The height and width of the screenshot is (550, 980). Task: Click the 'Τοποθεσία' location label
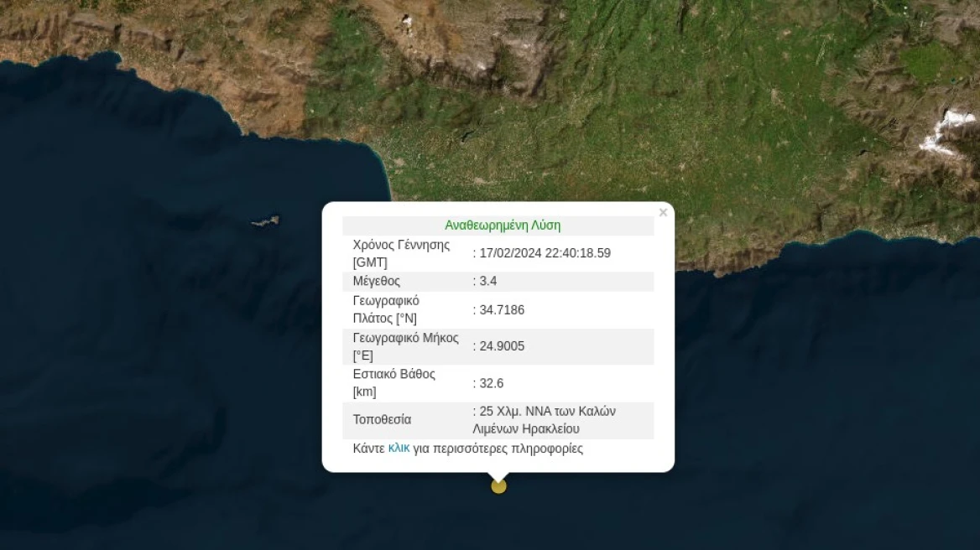tap(382, 419)
